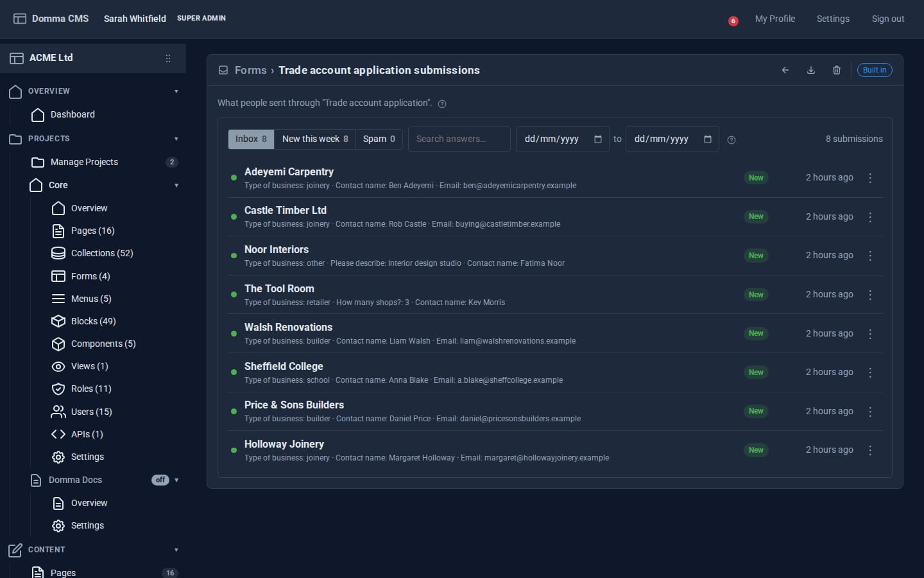Open row menu for Noor Interiors
Screen dimensions: 924x578
click(870, 256)
